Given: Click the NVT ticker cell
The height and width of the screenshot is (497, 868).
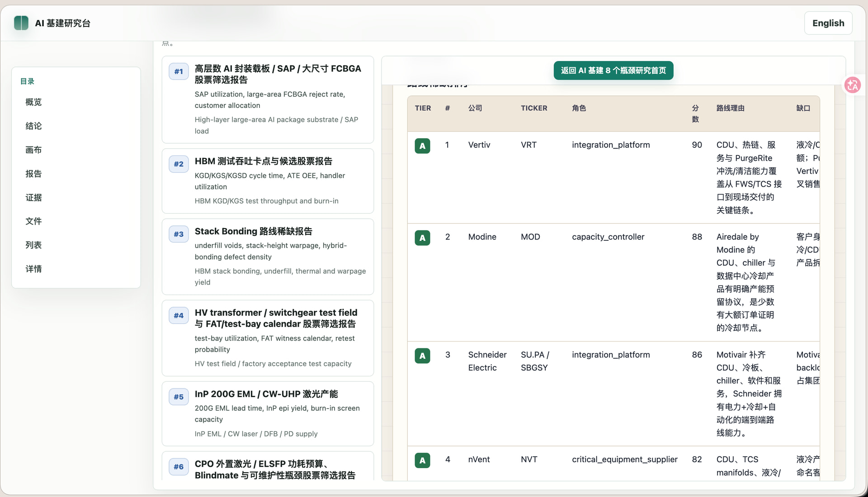Looking at the screenshot, I should pyautogui.click(x=529, y=459).
